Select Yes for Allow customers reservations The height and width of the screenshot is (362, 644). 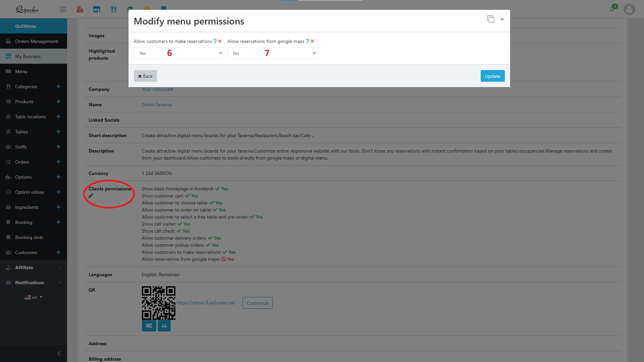[179, 53]
